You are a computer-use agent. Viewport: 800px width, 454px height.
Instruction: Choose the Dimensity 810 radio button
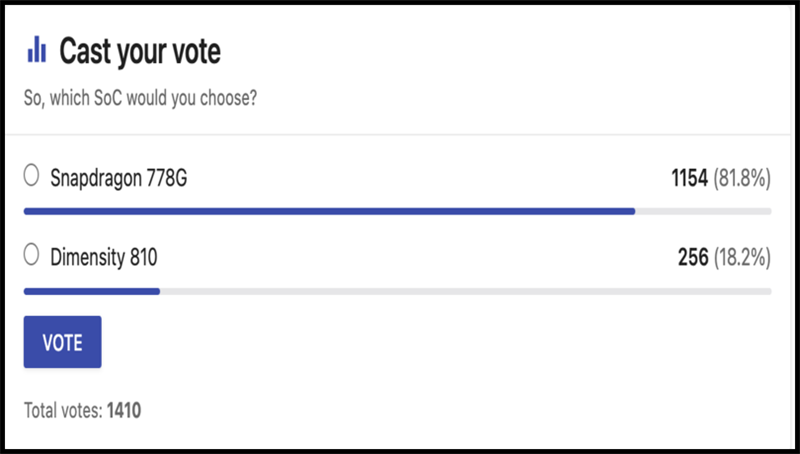(31, 256)
